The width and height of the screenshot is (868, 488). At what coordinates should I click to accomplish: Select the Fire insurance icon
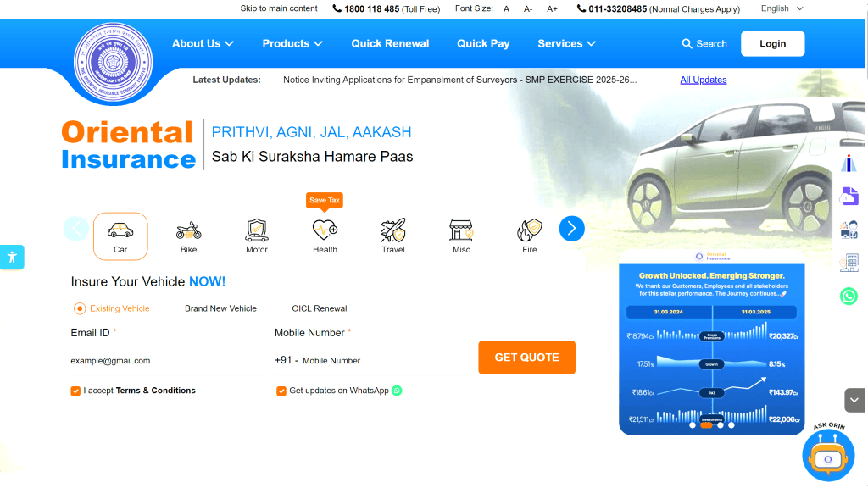[529, 237]
